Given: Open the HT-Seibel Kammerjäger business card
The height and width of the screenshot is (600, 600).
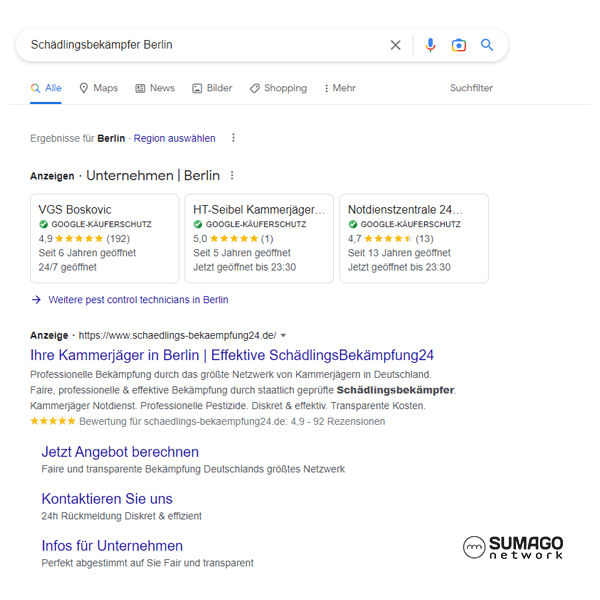Looking at the screenshot, I should click(259, 238).
